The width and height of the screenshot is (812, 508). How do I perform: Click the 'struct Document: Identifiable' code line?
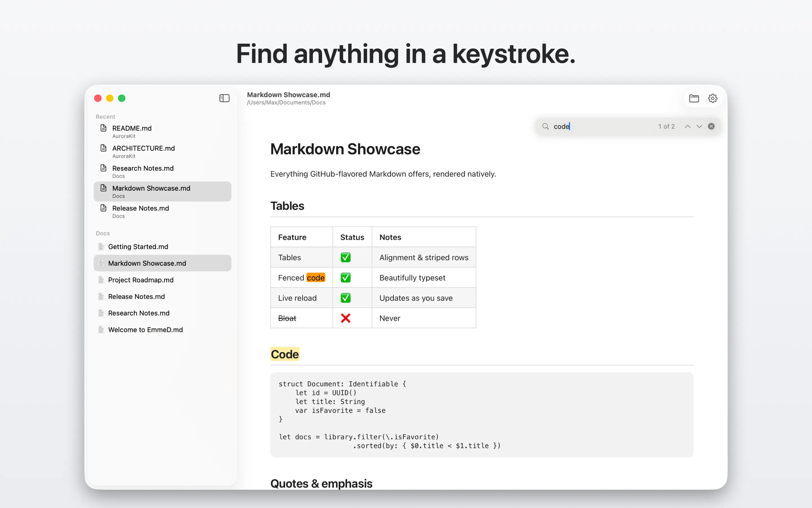coord(342,384)
